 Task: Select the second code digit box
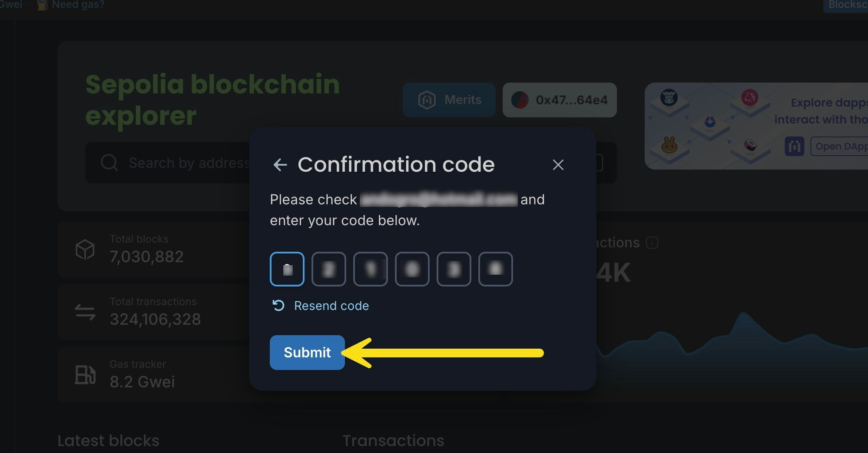coord(328,269)
